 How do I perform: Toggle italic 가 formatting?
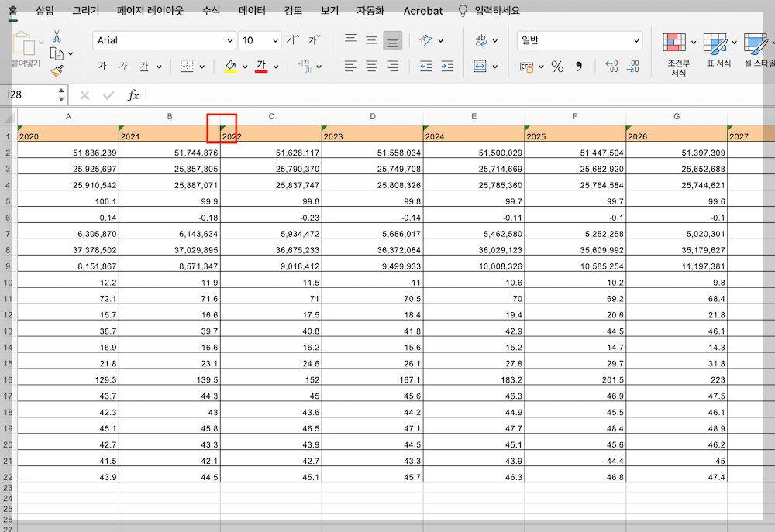tap(123, 66)
